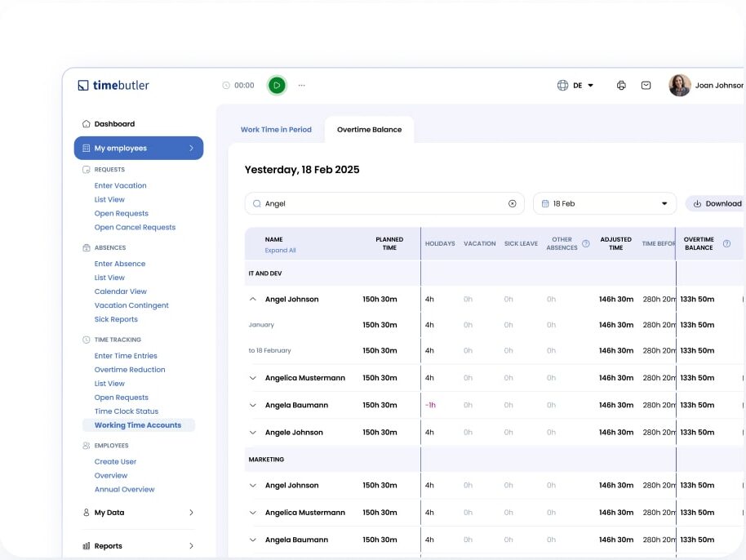Collapse the Angel Johnson row in IT and Dev

click(x=253, y=300)
